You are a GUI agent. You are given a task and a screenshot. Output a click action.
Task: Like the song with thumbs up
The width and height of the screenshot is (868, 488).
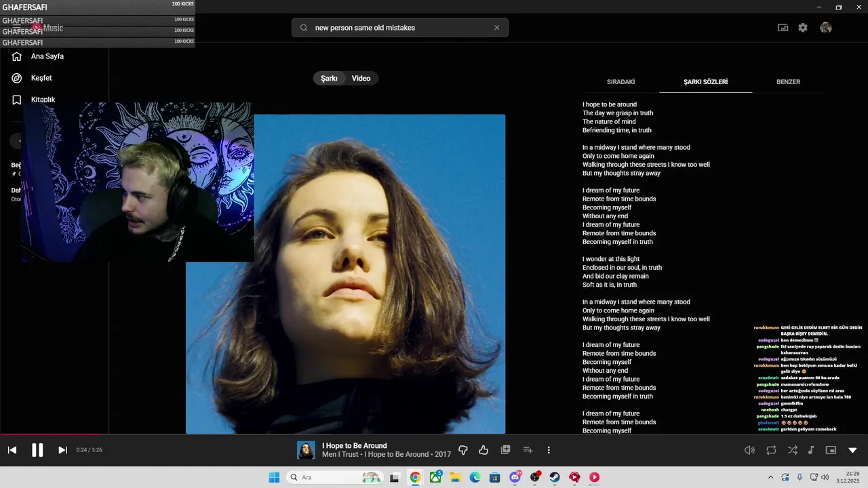(x=484, y=450)
